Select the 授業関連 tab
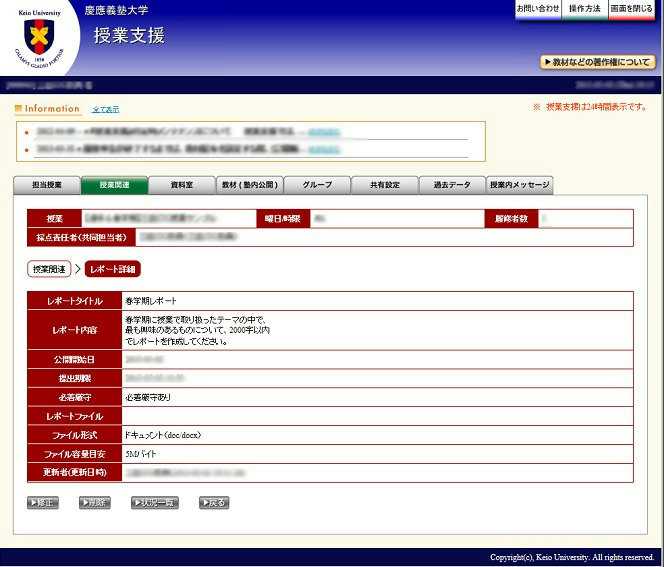664x567 pixels. point(114,185)
